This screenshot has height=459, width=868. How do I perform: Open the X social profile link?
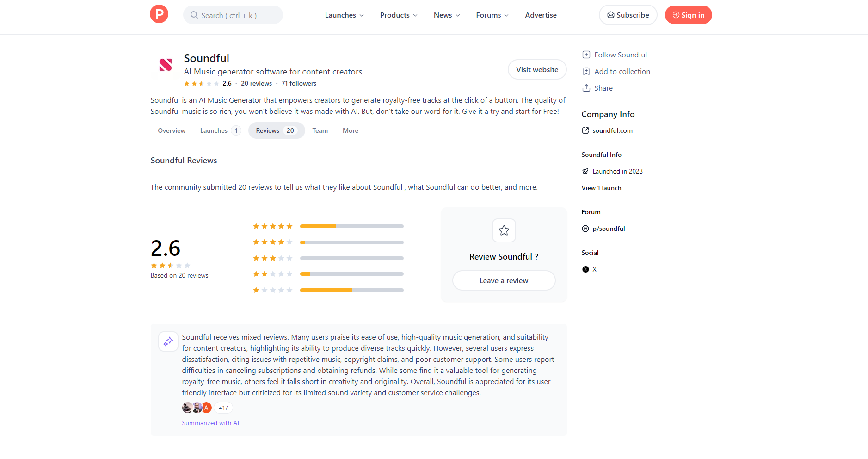click(x=594, y=269)
